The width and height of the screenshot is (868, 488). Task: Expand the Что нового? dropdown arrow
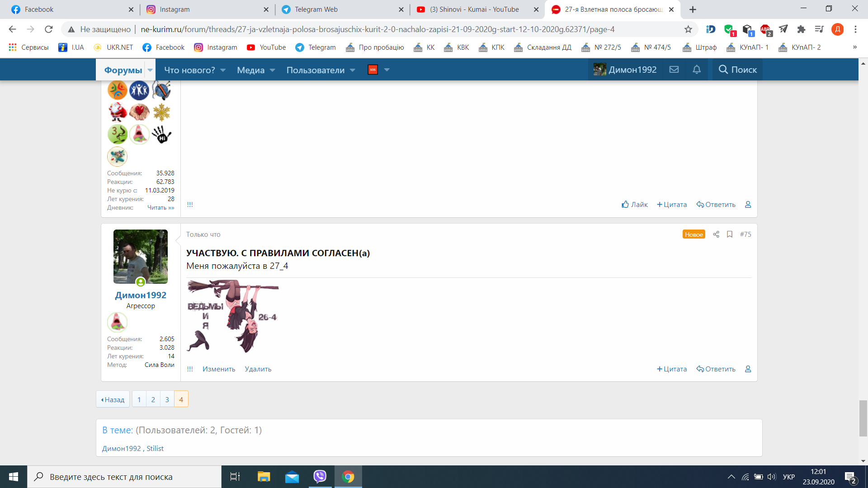pyautogui.click(x=223, y=70)
